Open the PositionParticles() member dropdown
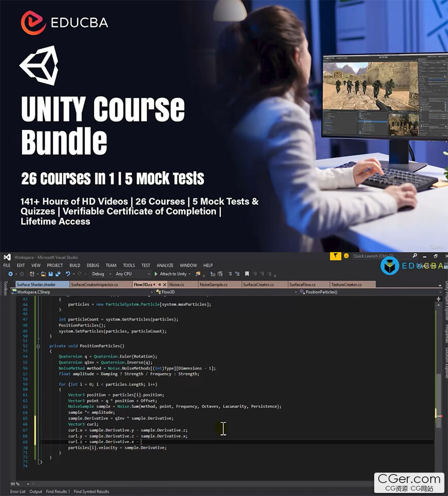This screenshot has width=448, height=496. 370,292
